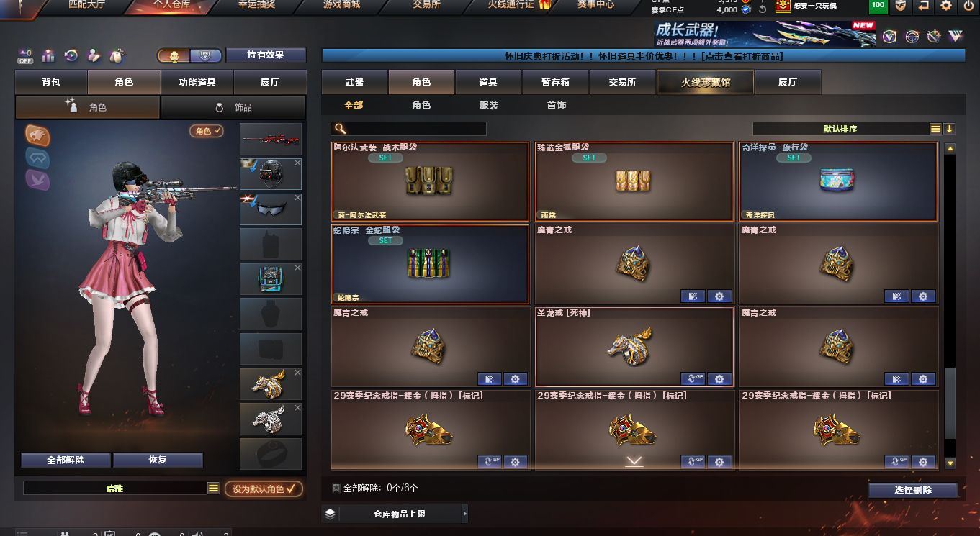Viewport: 980px width, 536px height.
Task: Click the 选择删除 button
Action: [913, 490]
